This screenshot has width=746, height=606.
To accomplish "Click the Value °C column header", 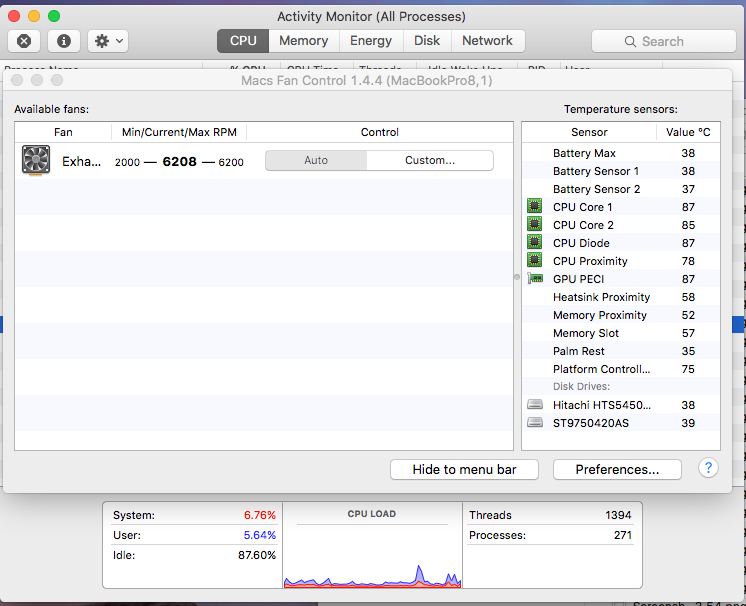I will [688, 132].
